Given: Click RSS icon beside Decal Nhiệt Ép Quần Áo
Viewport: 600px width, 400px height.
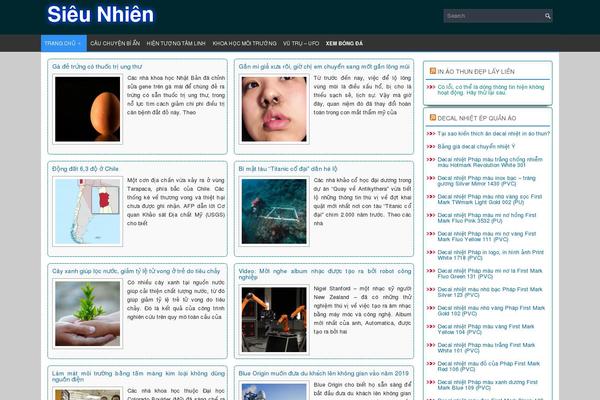Looking at the screenshot, I should click(x=432, y=118).
